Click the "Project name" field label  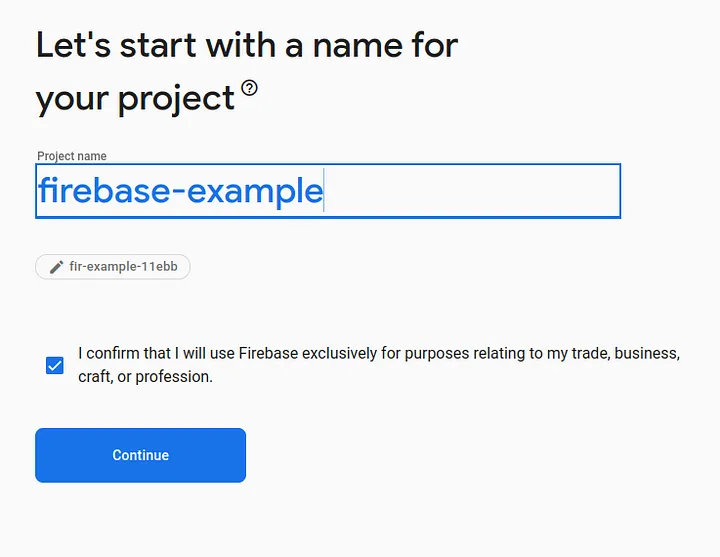click(72, 156)
